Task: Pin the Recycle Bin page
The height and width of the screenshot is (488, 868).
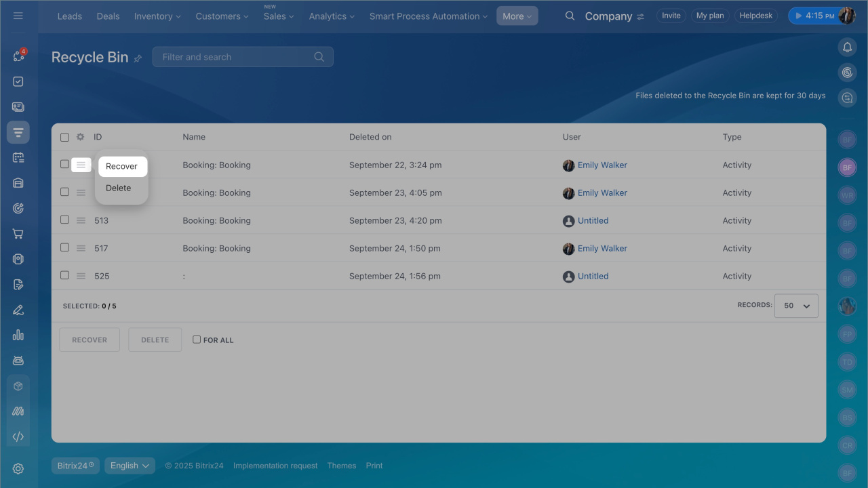Action: coord(138,58)
